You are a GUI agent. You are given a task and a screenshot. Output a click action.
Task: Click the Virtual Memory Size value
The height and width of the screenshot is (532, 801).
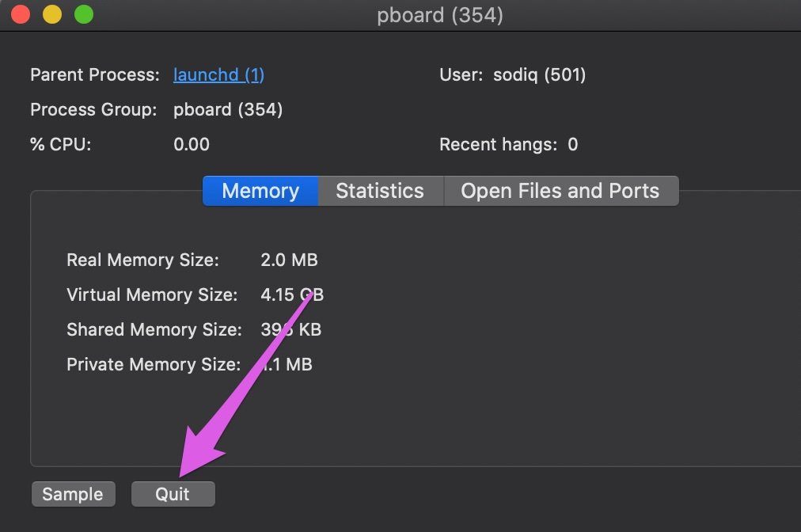[x=292, y=294]
